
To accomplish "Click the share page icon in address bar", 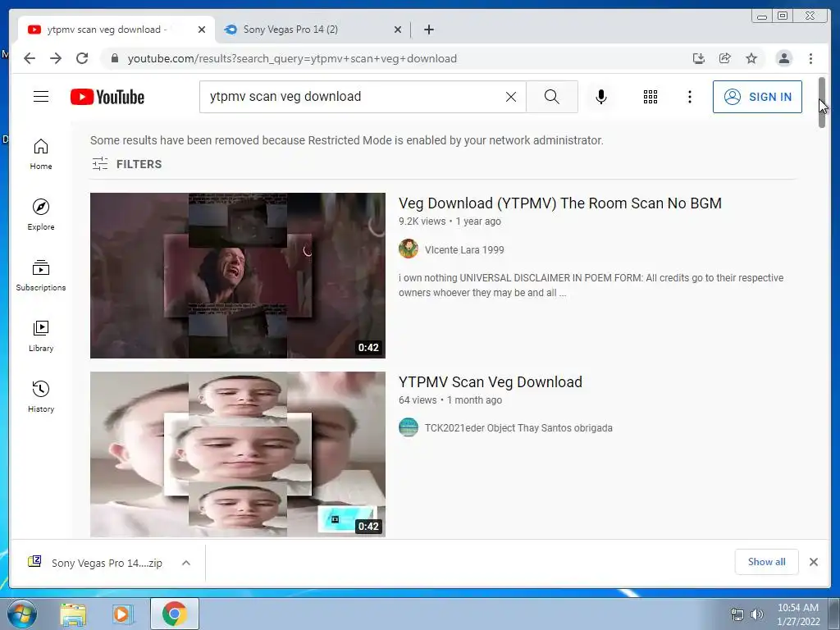I will [x=725, y=58].
